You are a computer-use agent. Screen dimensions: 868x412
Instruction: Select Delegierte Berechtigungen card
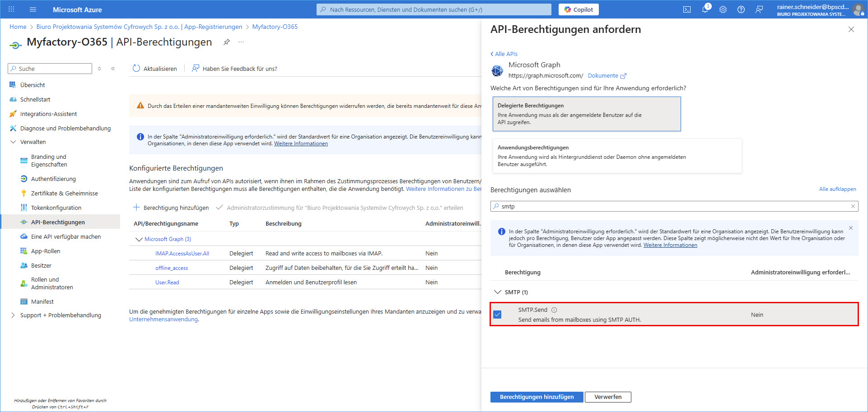tap(587, 114)
